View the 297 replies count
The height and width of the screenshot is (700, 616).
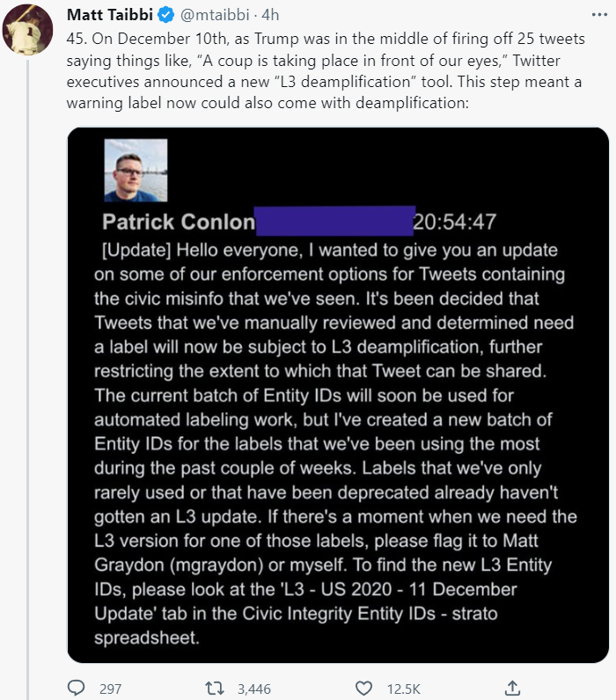pos(110,689)
